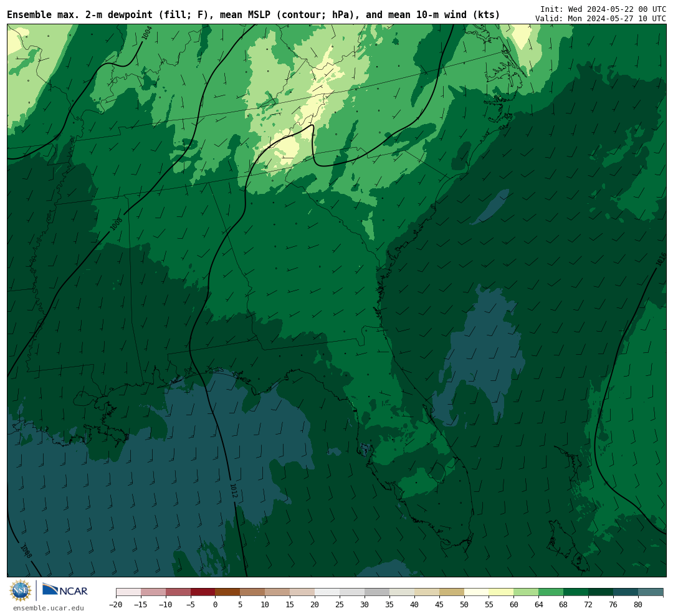
Task: Click the 40 colorbar tick label
Action: coord(414,604)
